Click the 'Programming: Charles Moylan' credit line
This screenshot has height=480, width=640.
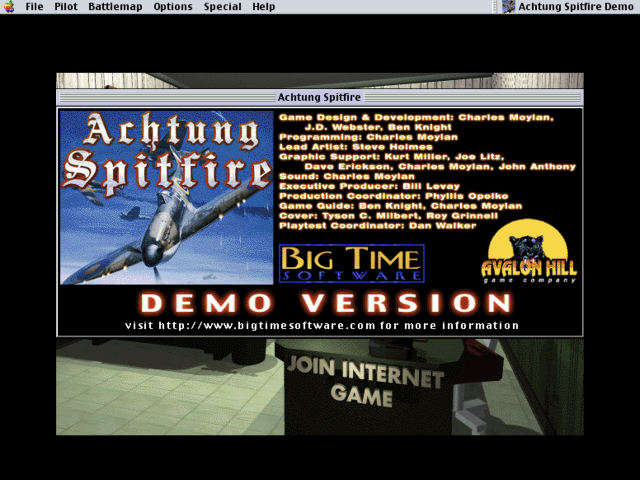[x=368, y=137]
